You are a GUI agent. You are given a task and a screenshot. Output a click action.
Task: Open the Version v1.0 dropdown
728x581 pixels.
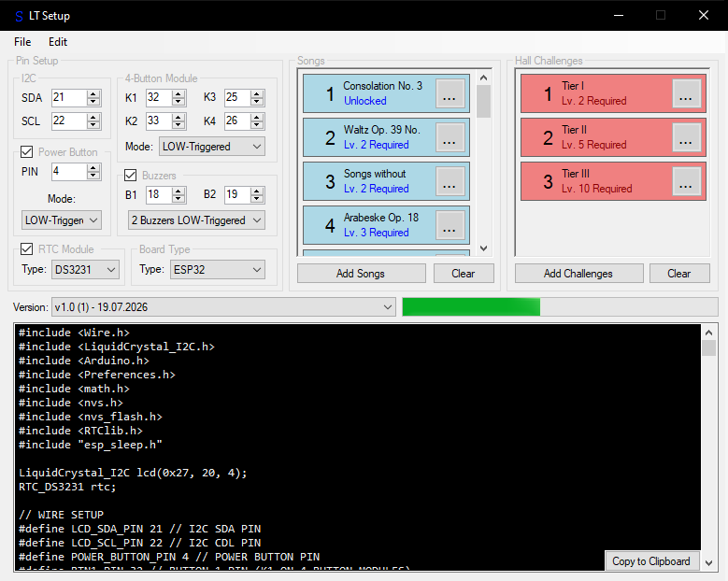coord(223,307)
